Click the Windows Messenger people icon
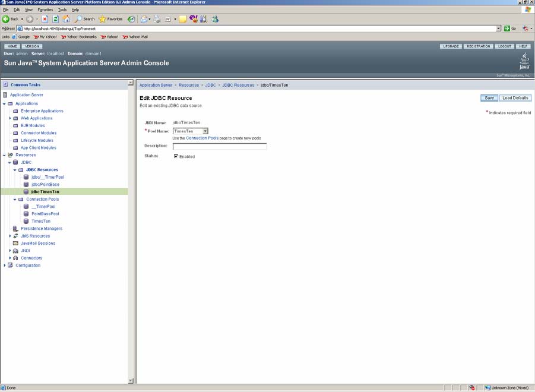The height and width of the screenshot is (392, 535). coord(214,19)
